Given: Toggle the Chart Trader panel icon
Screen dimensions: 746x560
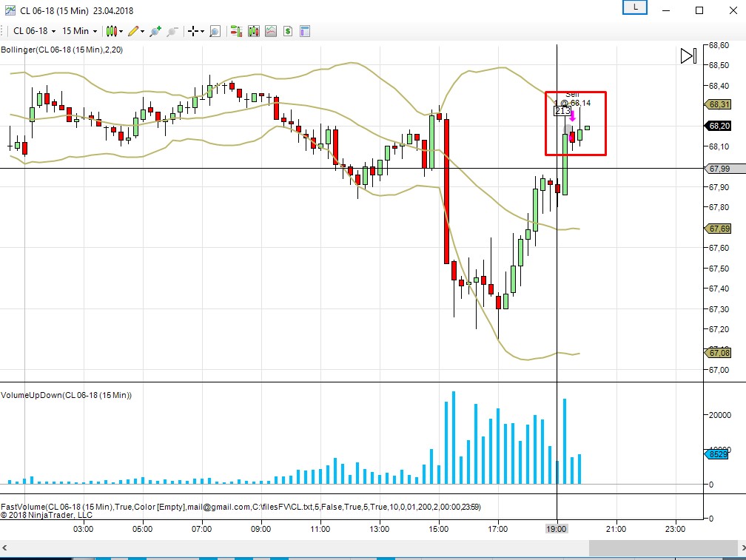Looking at the screenshot, I should click(236, 31).
